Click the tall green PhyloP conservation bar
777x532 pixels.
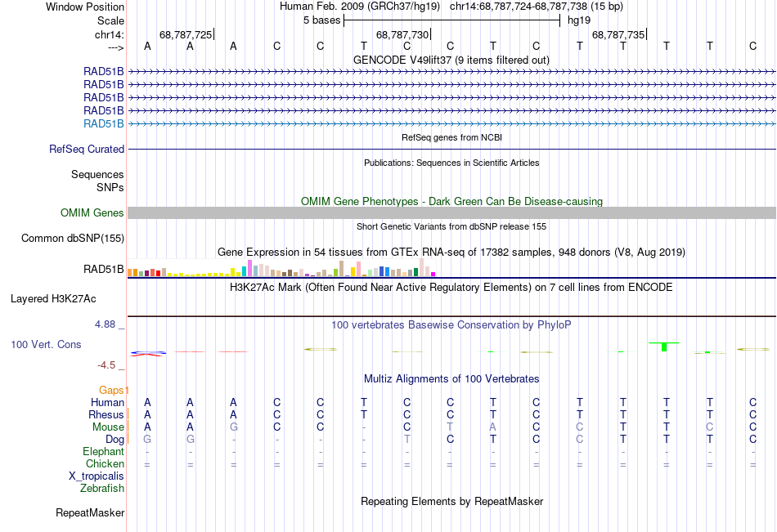point(664,346)
